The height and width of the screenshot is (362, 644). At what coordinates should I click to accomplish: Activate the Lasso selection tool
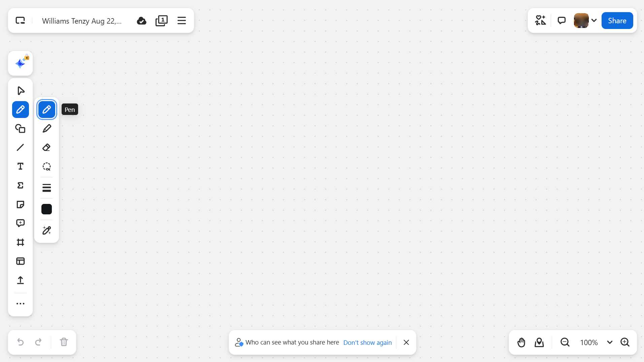tap(46, 167)
